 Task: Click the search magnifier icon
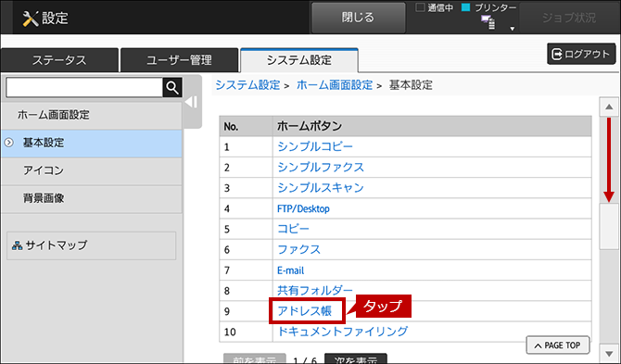click(x=172, y=87)
